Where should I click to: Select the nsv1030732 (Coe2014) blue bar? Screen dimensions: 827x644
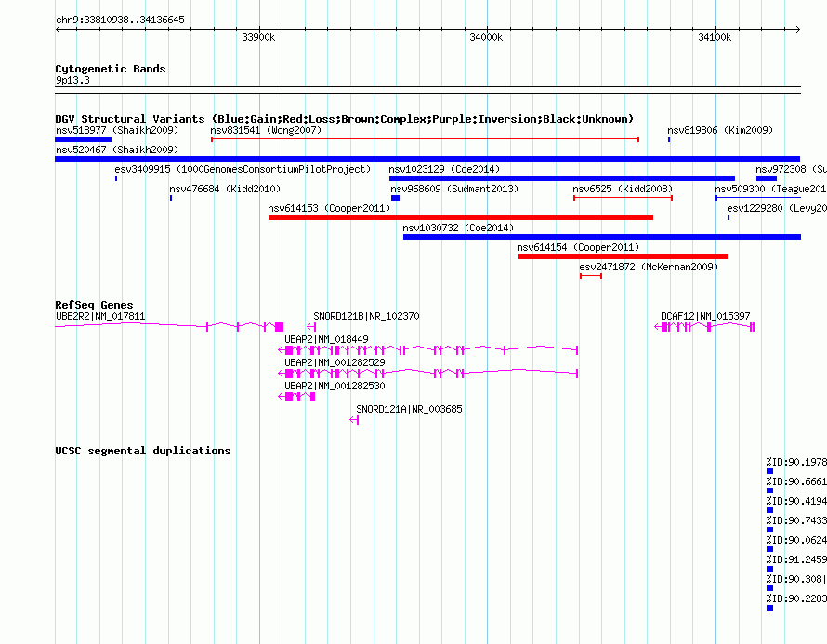point(602,237)
